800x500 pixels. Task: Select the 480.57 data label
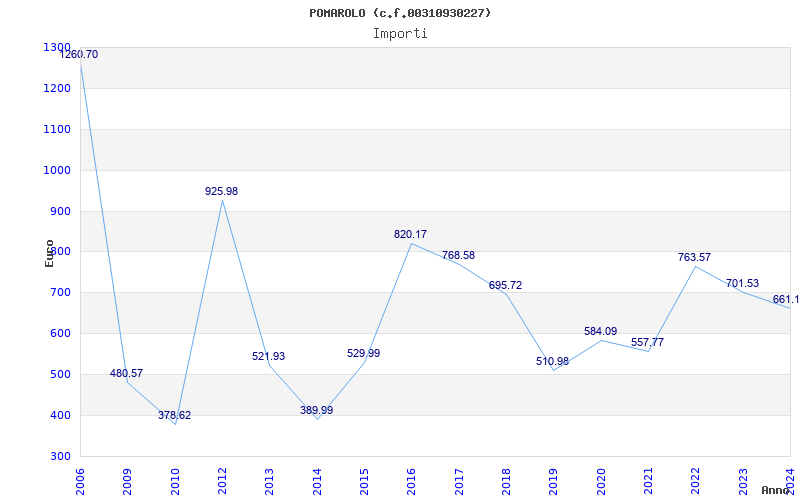click(126, 373)
